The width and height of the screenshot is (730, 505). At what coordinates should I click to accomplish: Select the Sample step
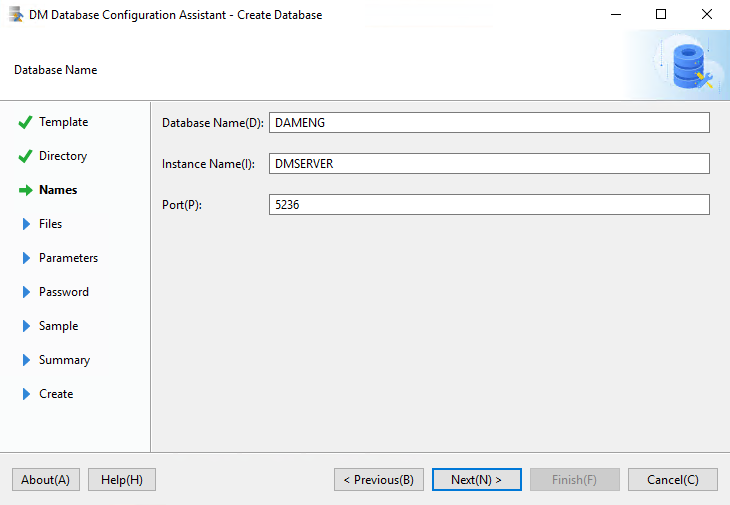click(59, 326)
